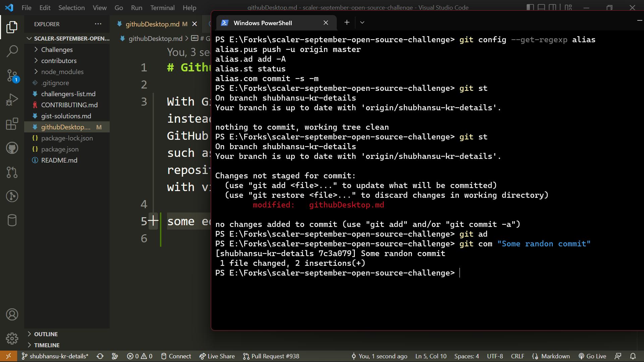644x362 pixels.
Task: Open the Search view in the activity bar
Action: (x=12, y=51)
